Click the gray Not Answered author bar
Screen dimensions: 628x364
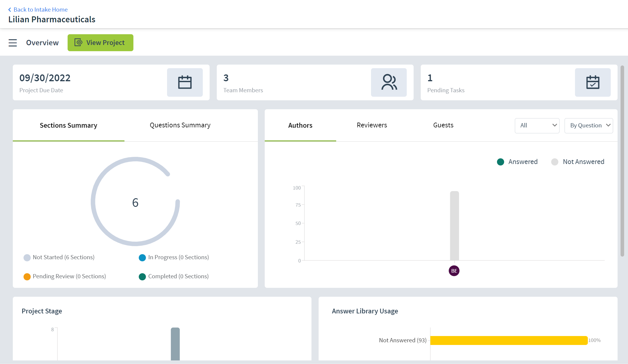click(454, 226)
